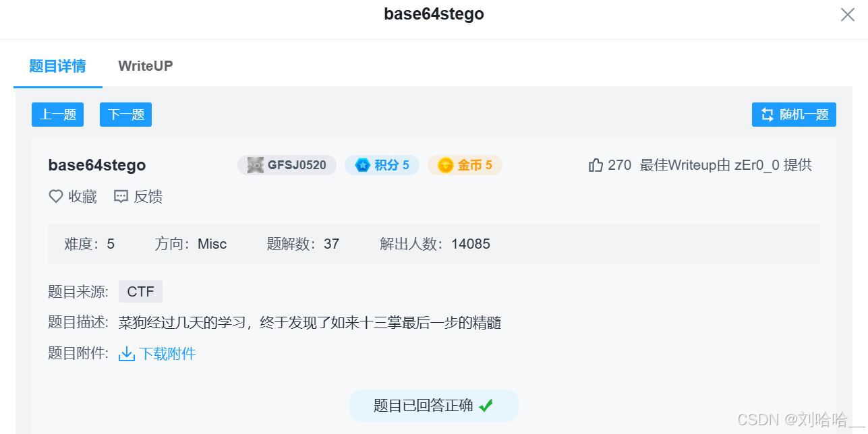This screenshot has height=434, width=868.
Task: Open the 下载附件 attachment link
Action: point(168,353)
